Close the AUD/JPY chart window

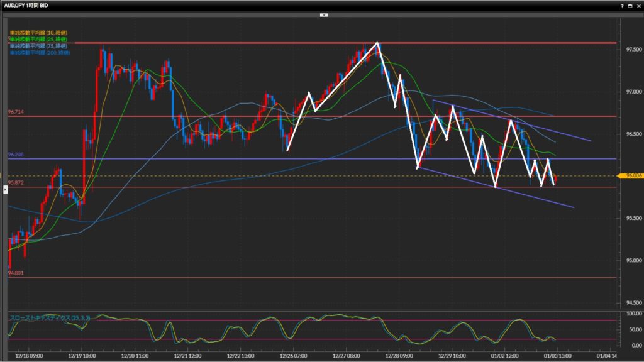pos(638,5)
